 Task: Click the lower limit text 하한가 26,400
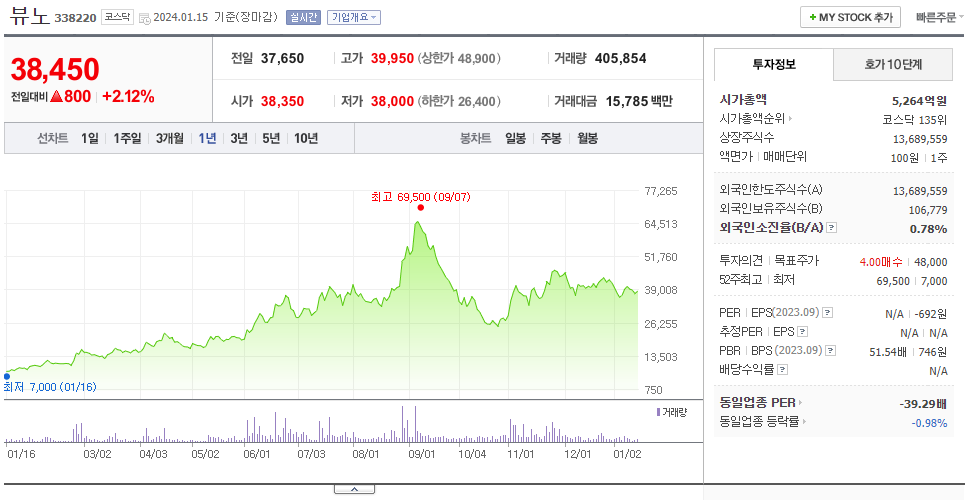click(x=459, y=101)
